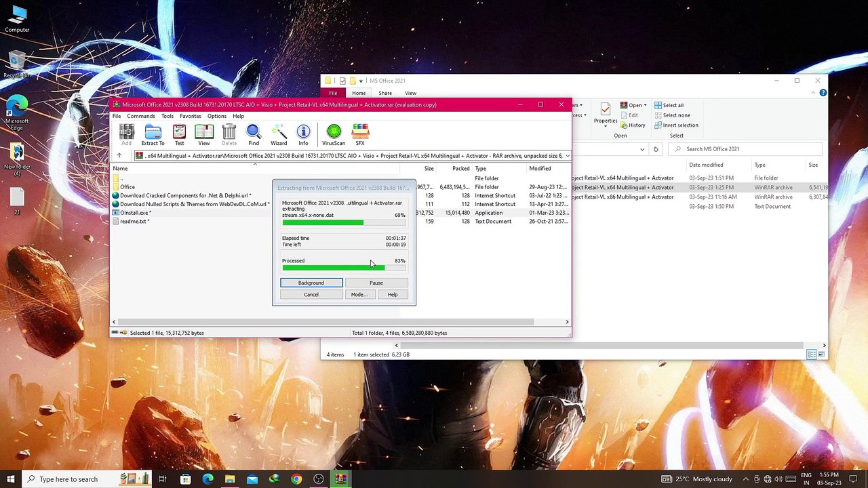Expand the Explorer ribbon with the chevron
Screen dimensions: 868x488
point(813,93)
